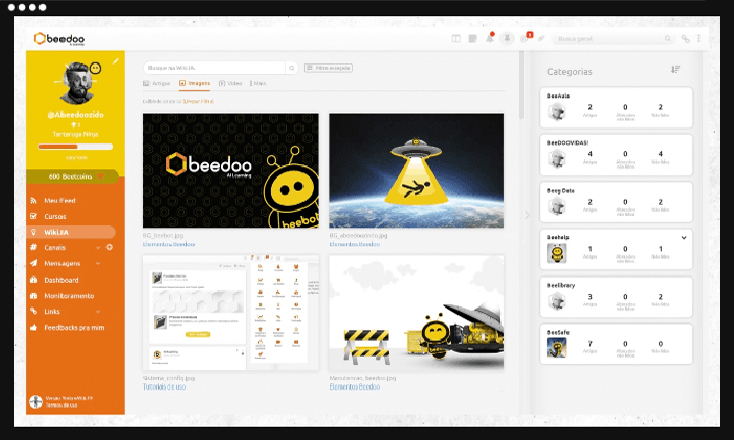Open the advanced filter button
Image resolution: width=734 pixels, height=440 pixels.
coord(328,68)
